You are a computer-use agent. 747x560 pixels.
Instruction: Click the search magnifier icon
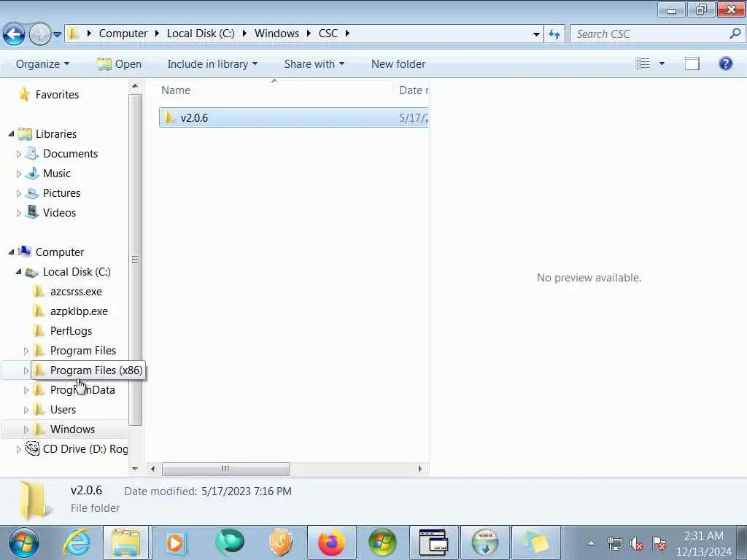click(x=735, y=34)
